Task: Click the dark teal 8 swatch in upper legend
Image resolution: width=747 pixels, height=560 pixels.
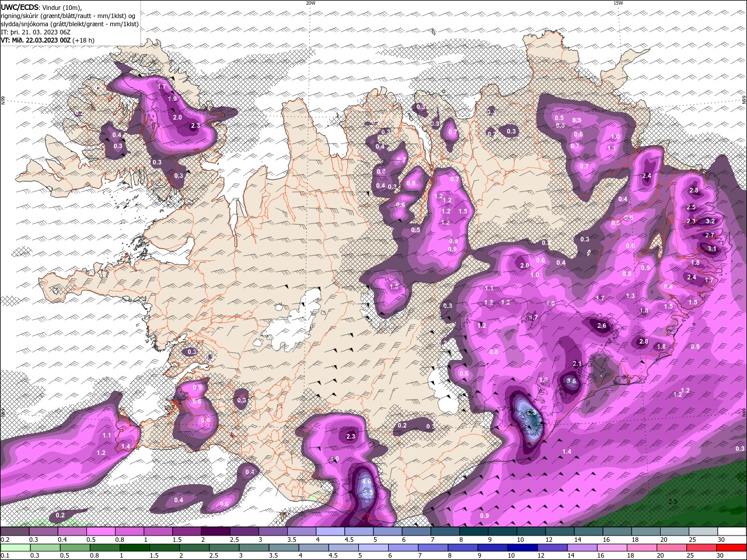Action: point(474,531)
